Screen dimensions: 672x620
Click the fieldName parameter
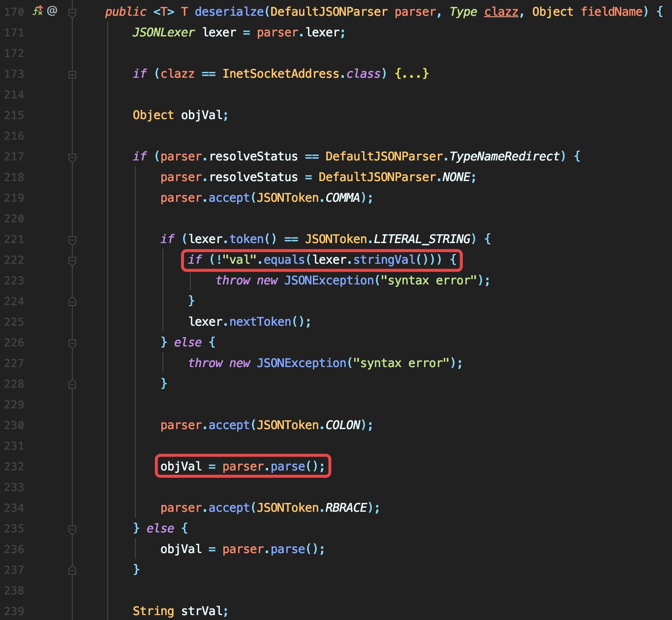[611, 12]
